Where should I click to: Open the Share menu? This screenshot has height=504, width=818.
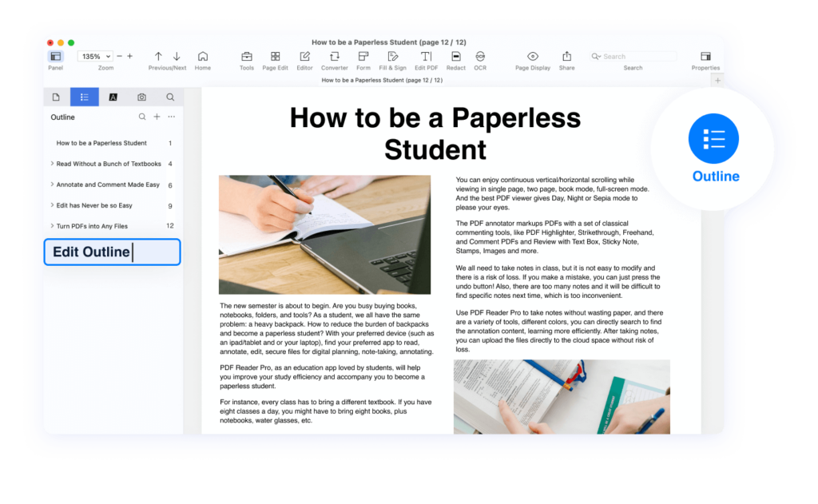(567, 57)
